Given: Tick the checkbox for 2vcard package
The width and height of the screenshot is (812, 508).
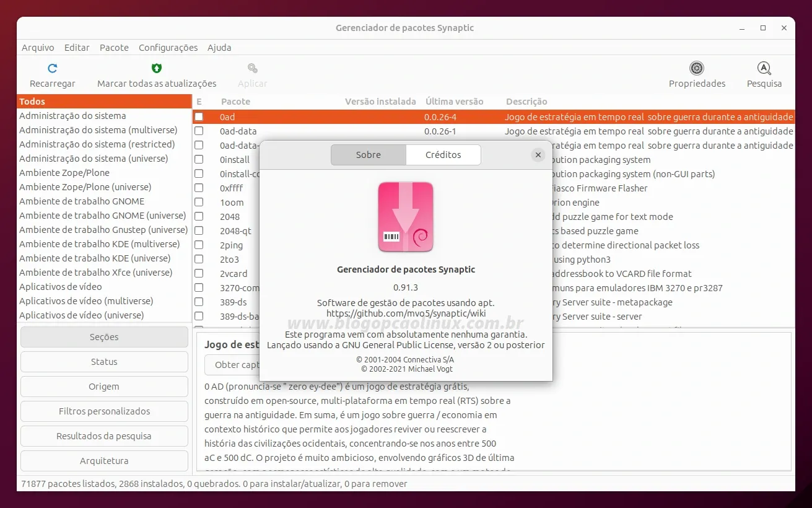Looking at the screenshot, I should (x=199, y=273).
